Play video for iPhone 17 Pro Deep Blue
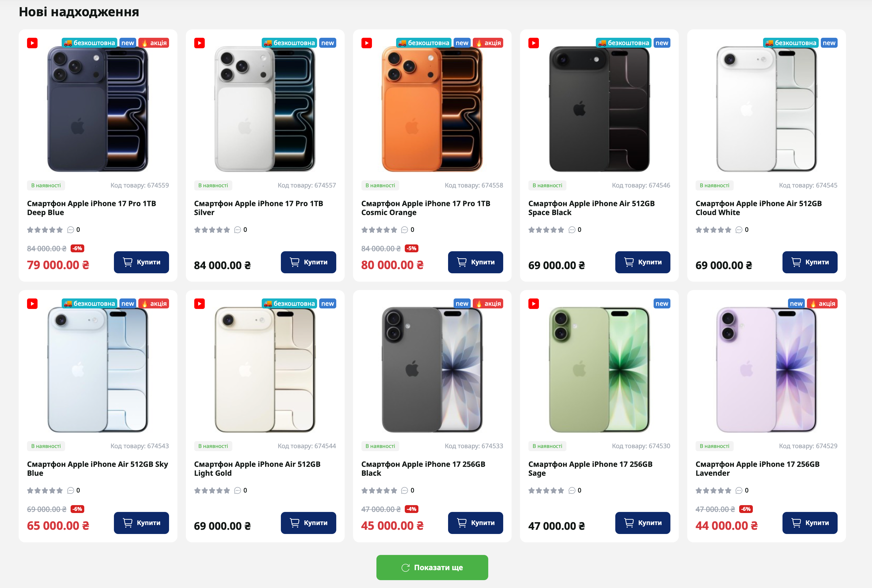Screen dimensions: 872x588 pos(32,43)
